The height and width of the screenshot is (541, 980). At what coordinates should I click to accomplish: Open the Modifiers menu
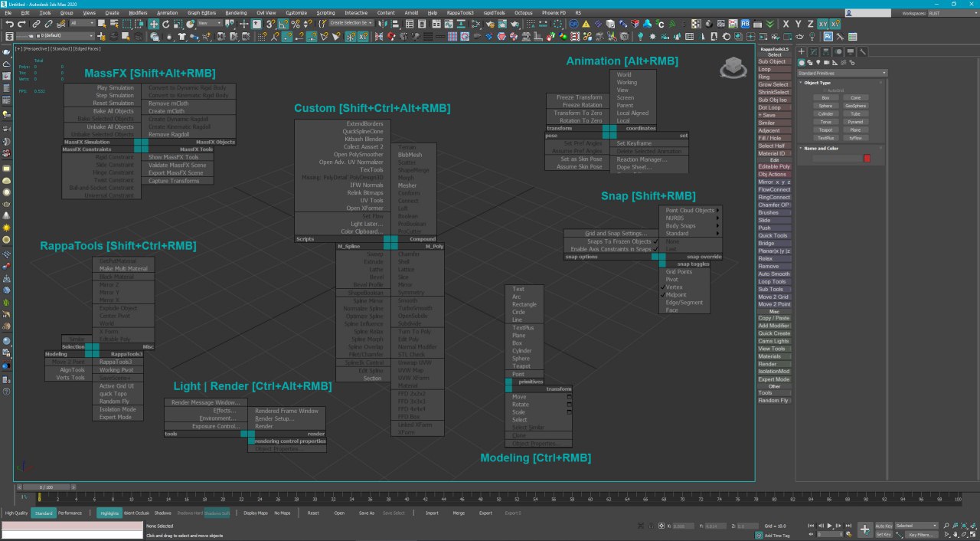pyautogui.click(x=138, y=13)
